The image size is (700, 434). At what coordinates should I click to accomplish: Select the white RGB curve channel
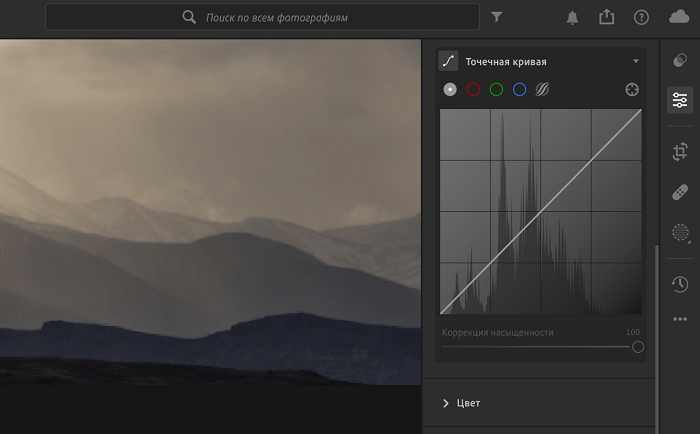pyautogui.click(x=450, y=90)
